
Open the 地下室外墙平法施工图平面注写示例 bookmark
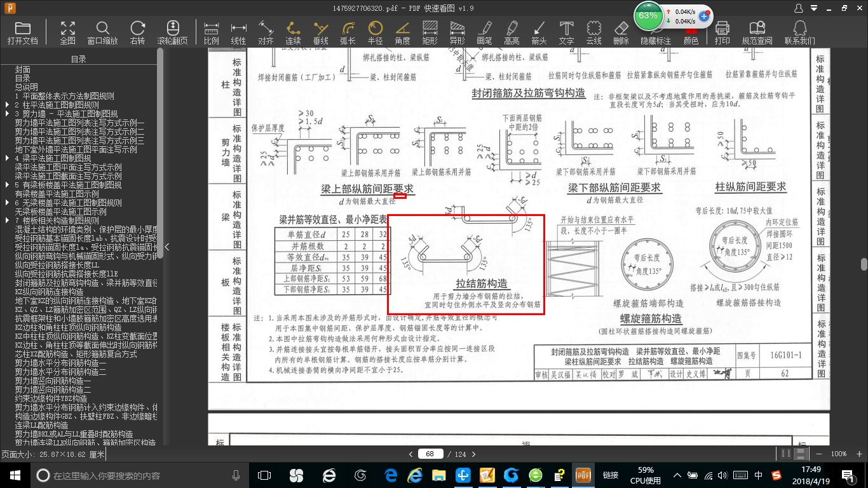[x=76, y=149]
